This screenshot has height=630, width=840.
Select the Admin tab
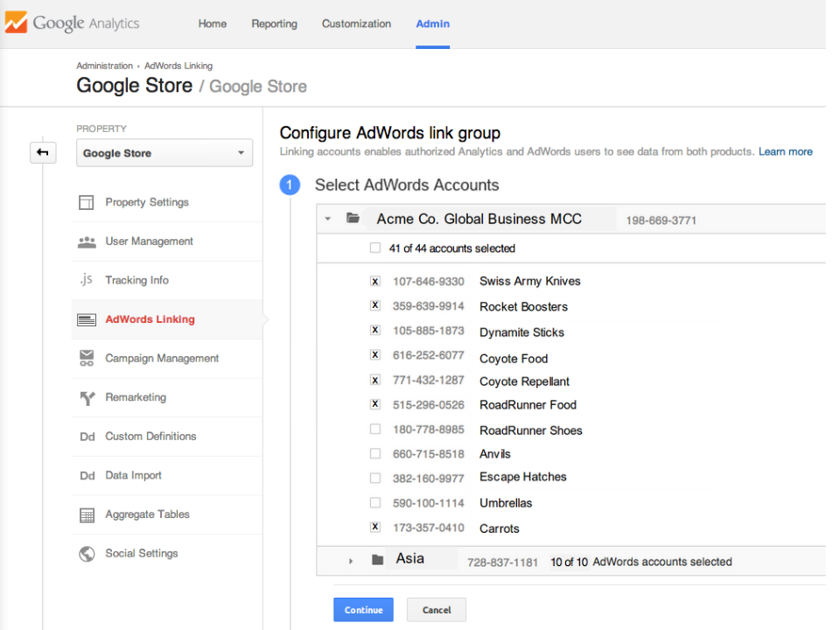433,24
